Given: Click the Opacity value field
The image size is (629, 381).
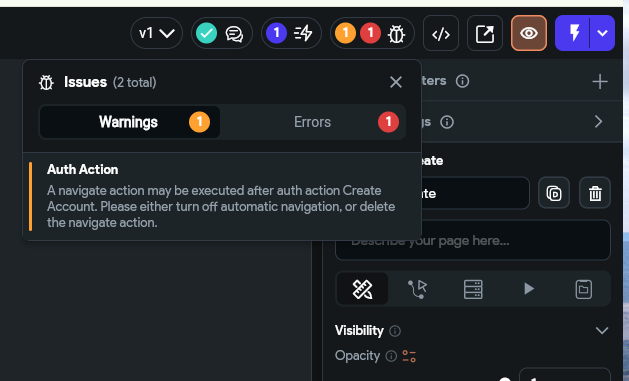Looking at the screenshot, I should pyautogui.click(x=565, y=375).
